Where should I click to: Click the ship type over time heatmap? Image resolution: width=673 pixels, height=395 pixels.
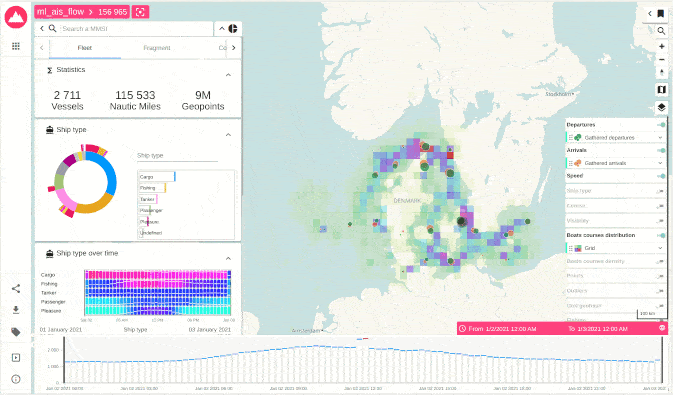click(x=158, y=293)
